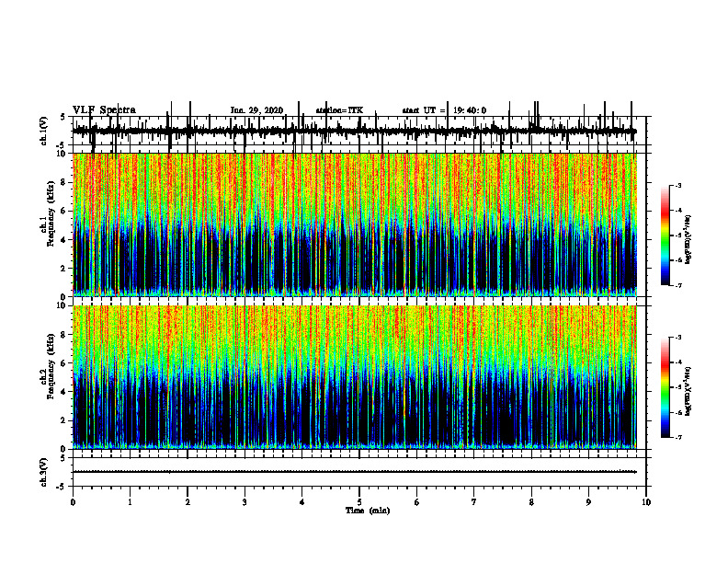Click the "-7" label on ch.2 colorbar

point(678,437)
